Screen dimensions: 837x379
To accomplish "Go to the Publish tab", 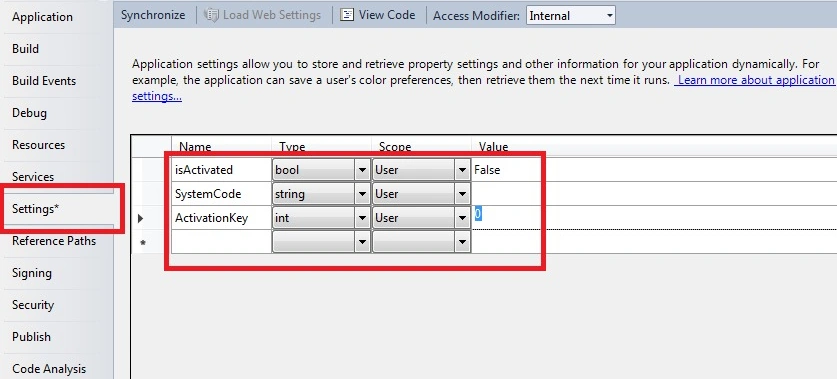I will tap(31, 337).
